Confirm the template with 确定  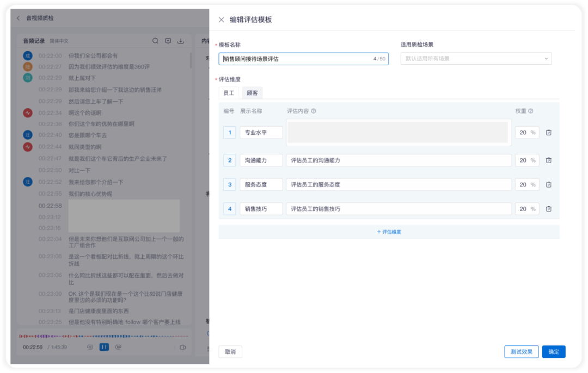click(x=554, y=352)
